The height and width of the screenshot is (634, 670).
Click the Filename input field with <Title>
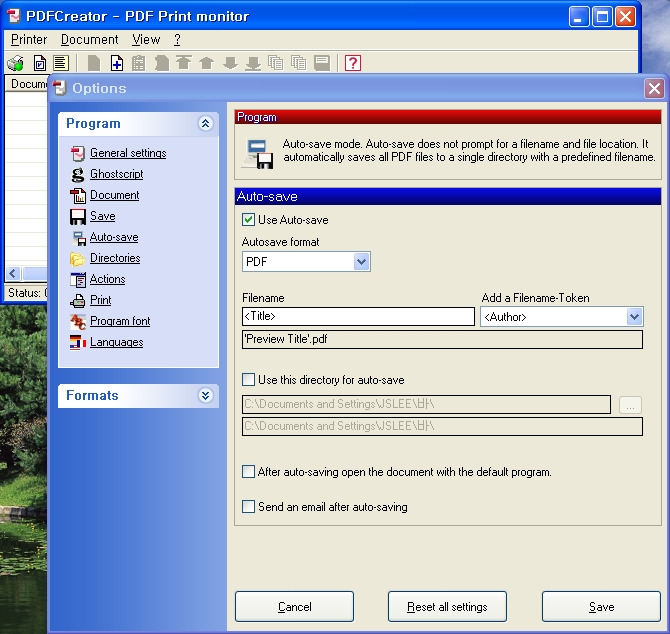click(x=358, y=317)
